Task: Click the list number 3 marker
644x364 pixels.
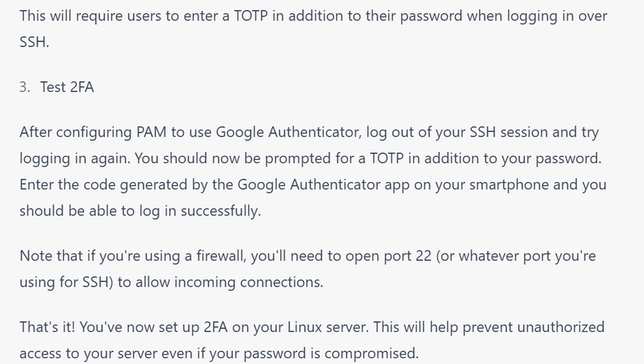Action: (x=24, y=87)
